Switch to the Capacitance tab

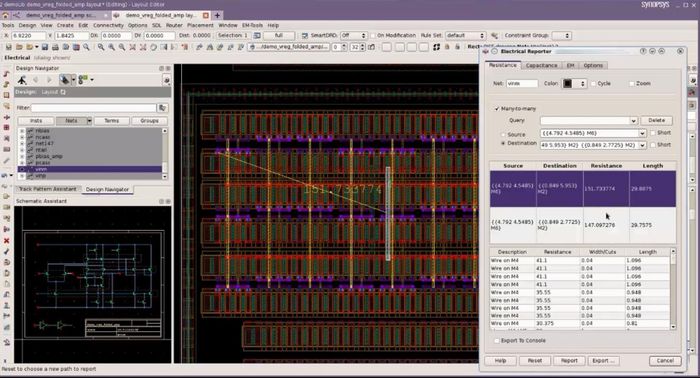coord(541,65)
